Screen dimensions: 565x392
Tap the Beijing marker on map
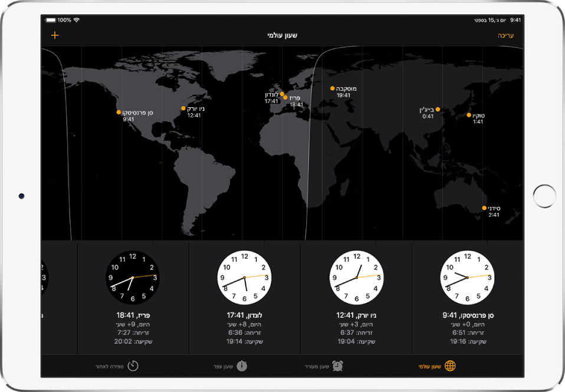438,109
